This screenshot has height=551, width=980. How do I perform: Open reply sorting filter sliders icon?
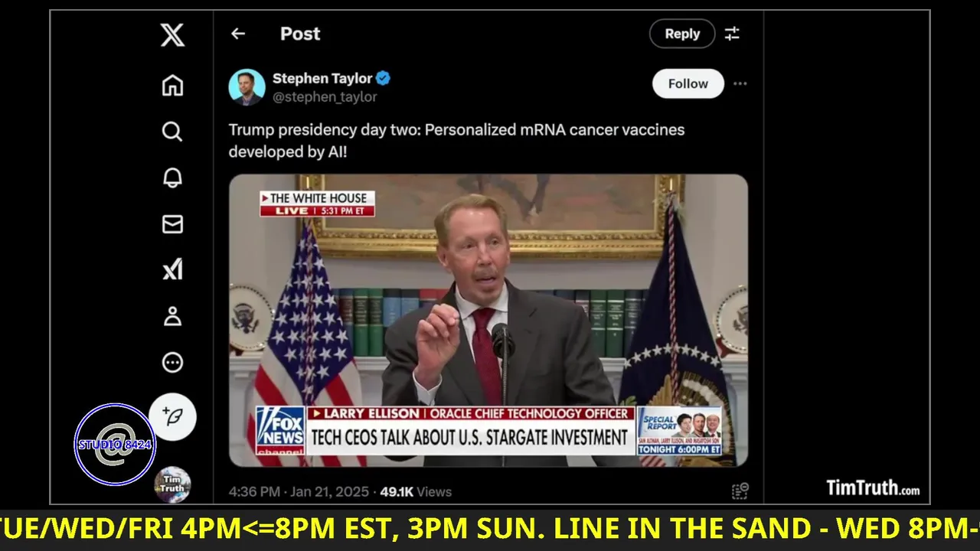(732, 34)
